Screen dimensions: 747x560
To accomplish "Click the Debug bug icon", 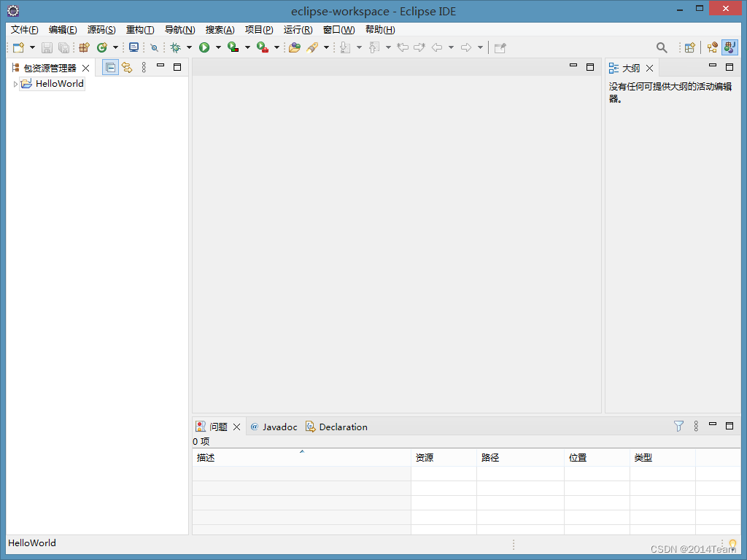I will 175,47.
